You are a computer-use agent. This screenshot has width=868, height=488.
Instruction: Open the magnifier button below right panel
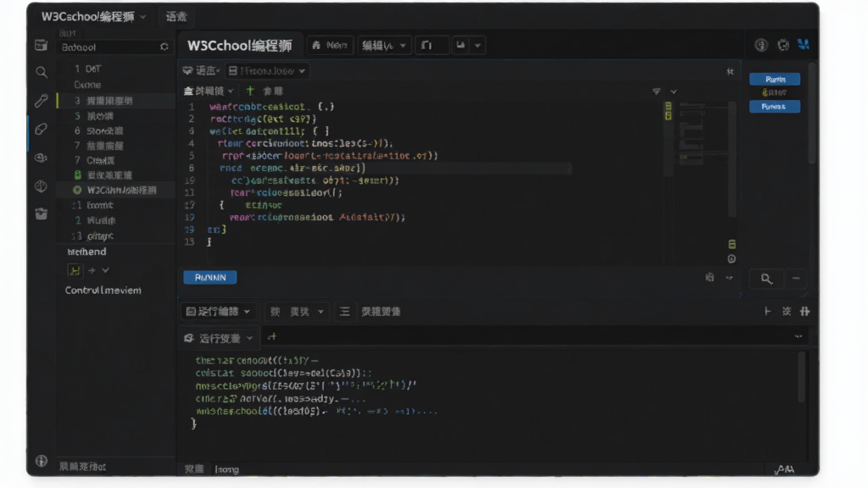(766, 279)
